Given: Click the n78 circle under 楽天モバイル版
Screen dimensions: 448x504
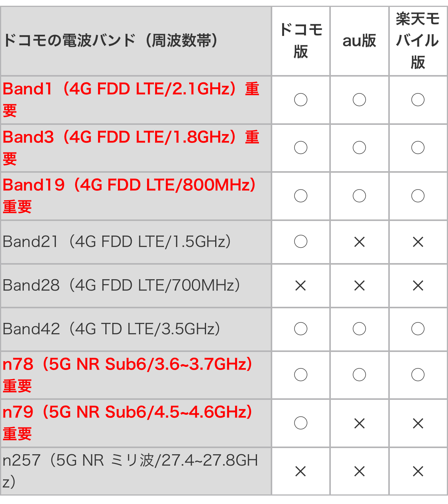Looking at the screenshot, I should (418, 375).
